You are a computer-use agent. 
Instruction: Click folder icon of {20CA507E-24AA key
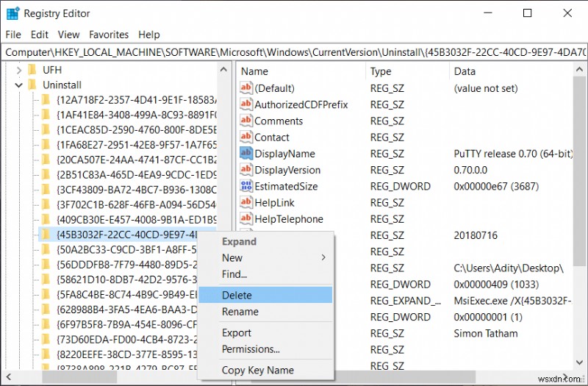[x=46, y=160]
